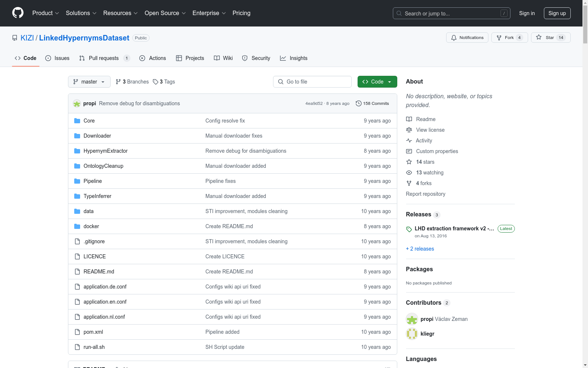Viewport: 588px width, 368px height.
Task: Open the KIZI owner link
Action: click(x=27, y=38)
